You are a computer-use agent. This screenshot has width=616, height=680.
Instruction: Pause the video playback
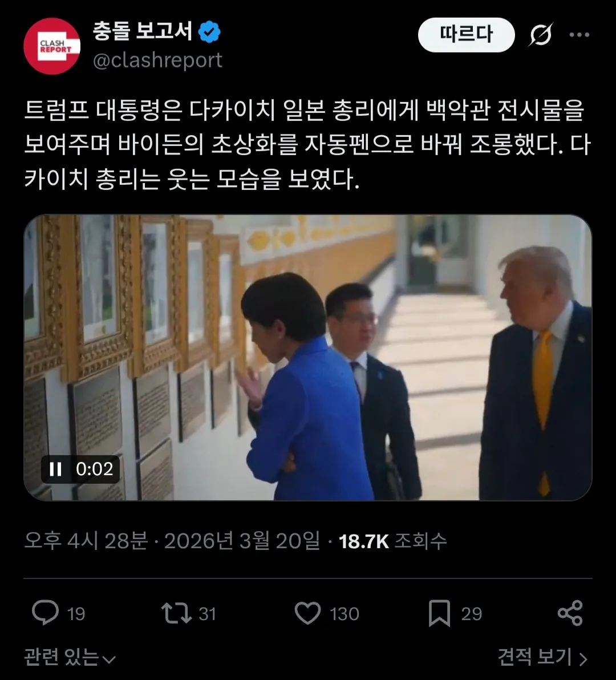[55, 469]
